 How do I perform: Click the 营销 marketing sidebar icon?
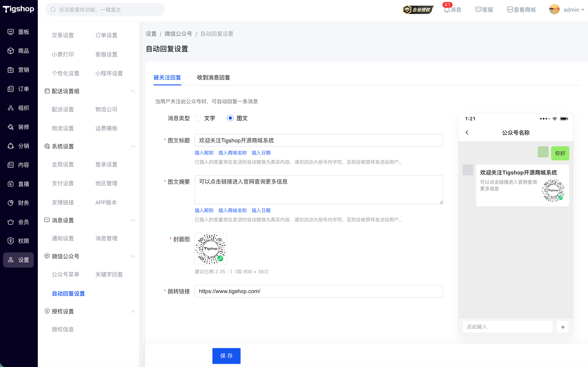pyautogui.click(x=11, y=70)
